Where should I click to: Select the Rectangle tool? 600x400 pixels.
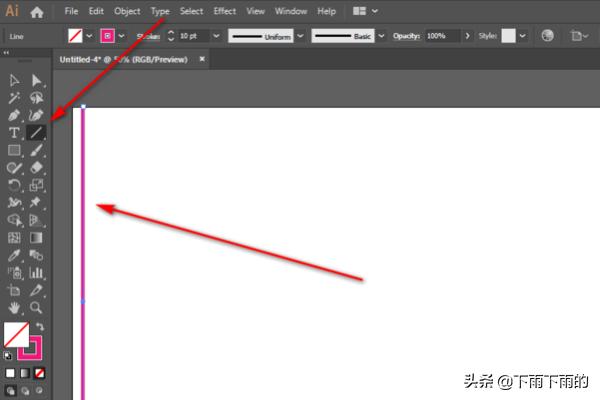tap(15, 151)
